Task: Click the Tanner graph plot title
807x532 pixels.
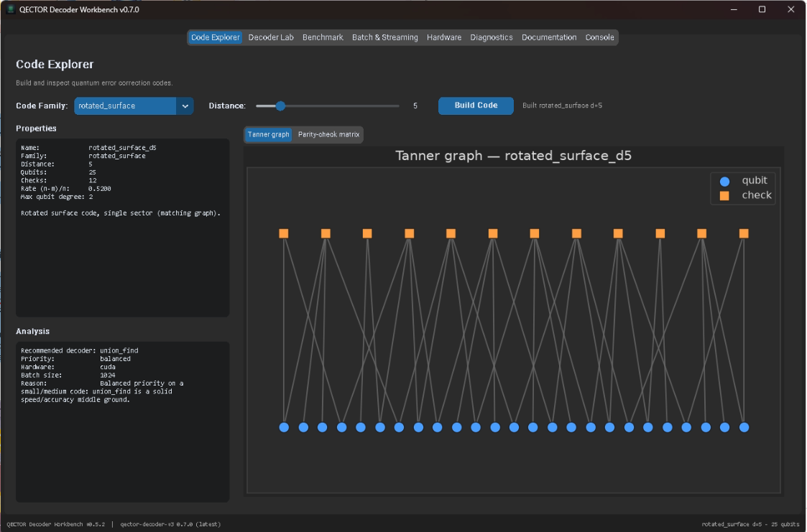Action: [513, 156]
